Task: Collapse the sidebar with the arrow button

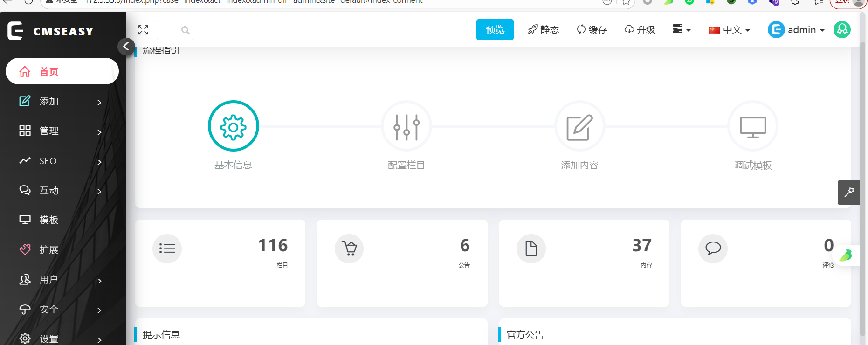Action: [126, 46]
